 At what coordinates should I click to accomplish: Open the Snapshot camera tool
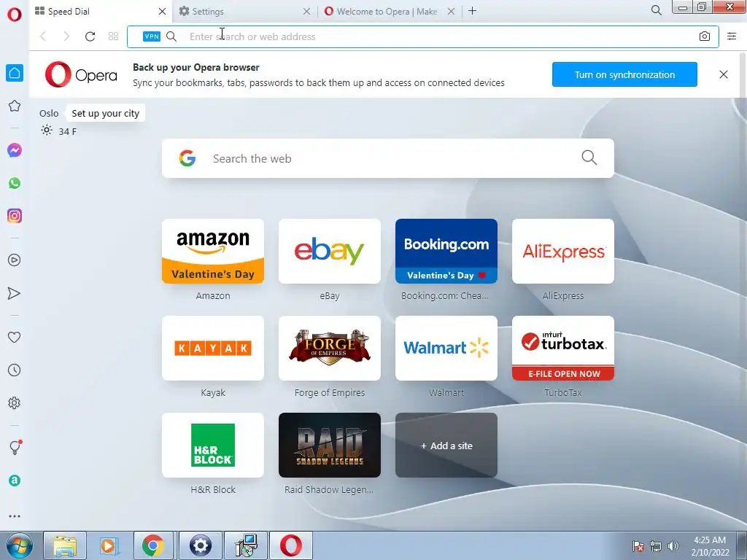(x=705, y=36)
